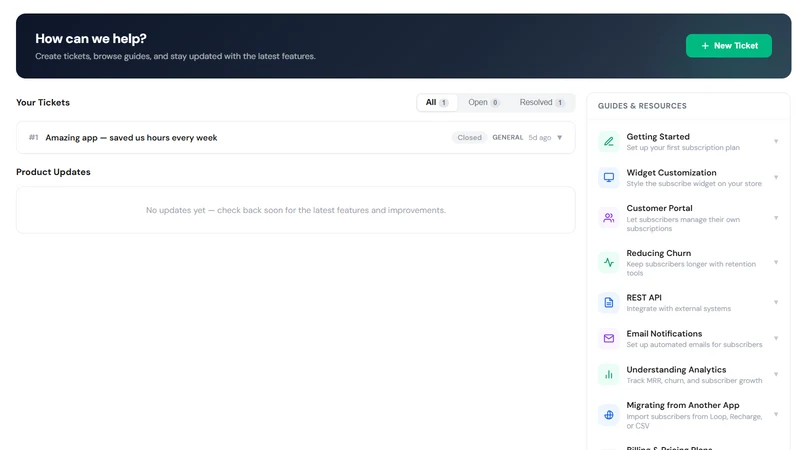Expand the Migrating from Another App chevron

[776, 415]
